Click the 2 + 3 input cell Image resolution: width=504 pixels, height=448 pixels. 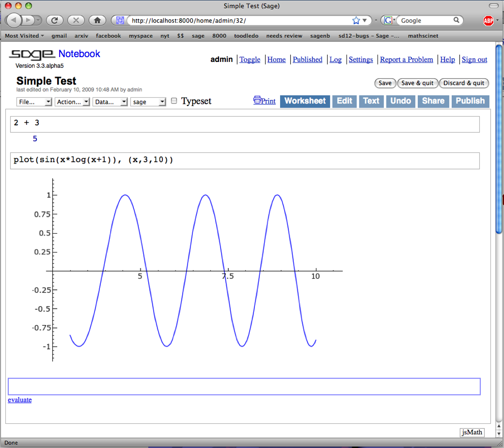(x=245, y=124)
